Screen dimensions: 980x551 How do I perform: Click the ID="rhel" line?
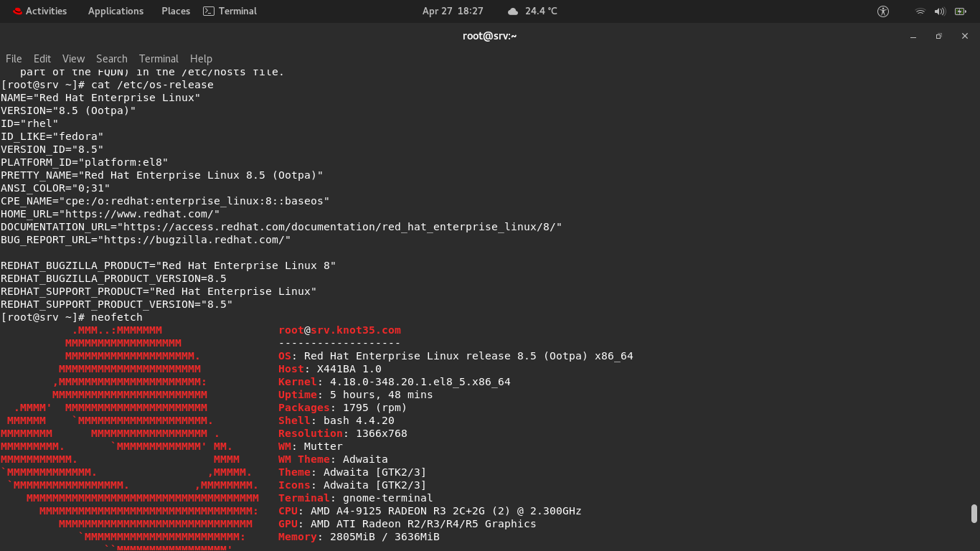point(30,123)
